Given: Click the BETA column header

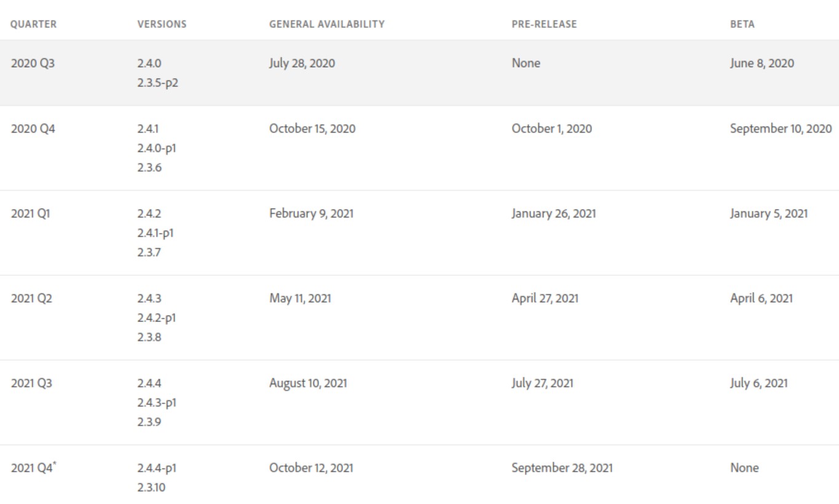Looking at the screenshot, I should 742,24.
